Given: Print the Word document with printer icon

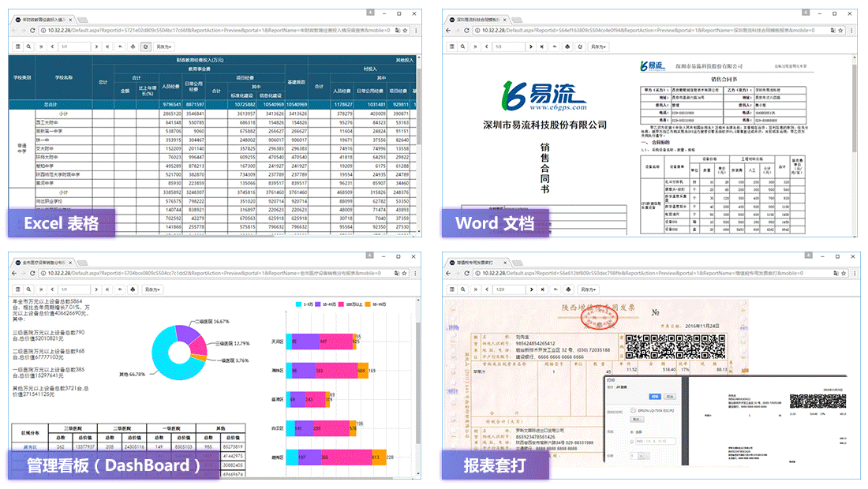Looking at the screenshot, I should pos(567,47).
